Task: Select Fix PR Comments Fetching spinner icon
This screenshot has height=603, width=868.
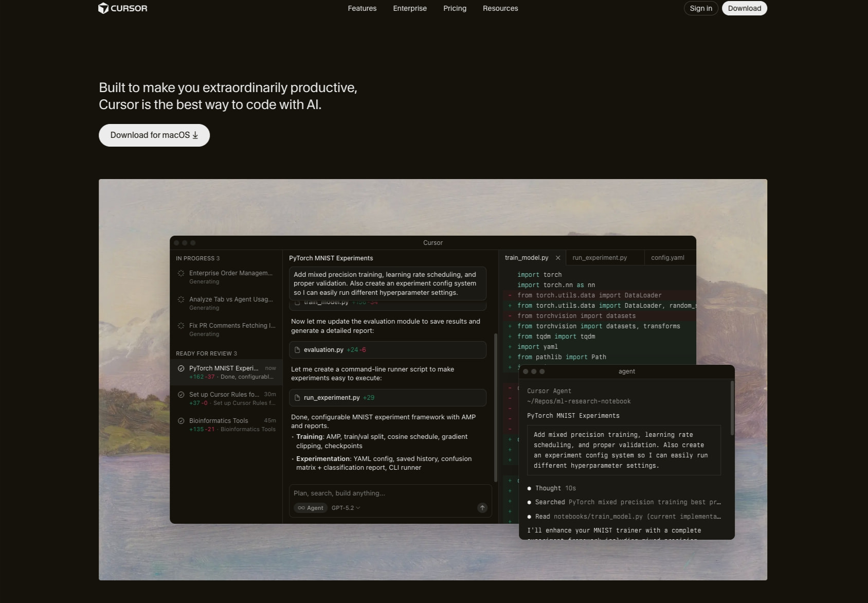Action: tap(181, 326)
